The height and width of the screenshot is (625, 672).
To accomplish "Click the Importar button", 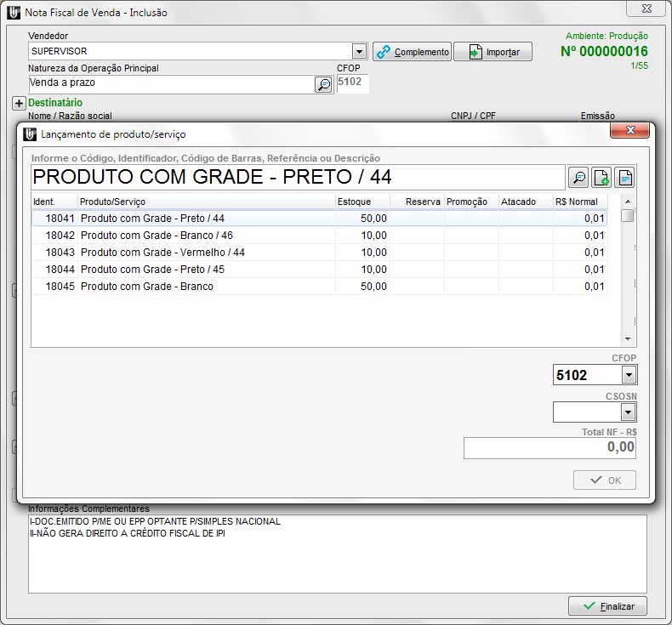I will coord(492,52).
